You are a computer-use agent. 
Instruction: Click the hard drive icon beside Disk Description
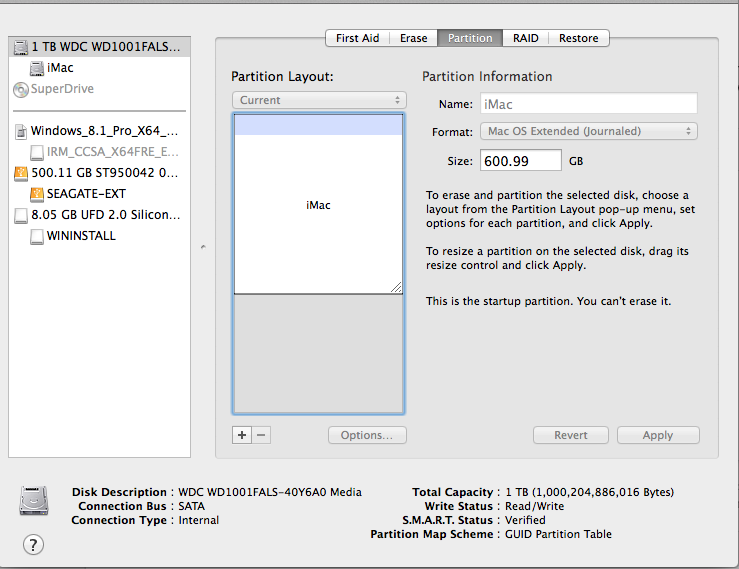[x=34, y=500]
